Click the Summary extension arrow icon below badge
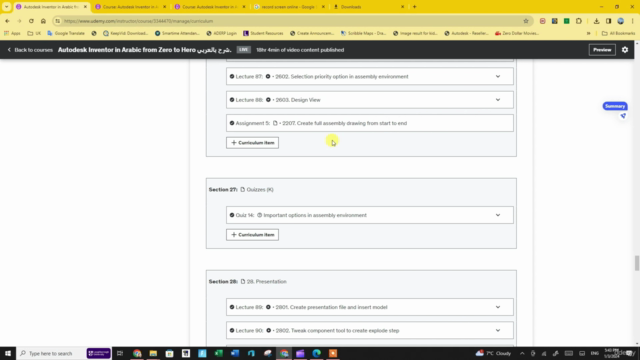This screenshot has width=640, height=360. coord(623,116)
